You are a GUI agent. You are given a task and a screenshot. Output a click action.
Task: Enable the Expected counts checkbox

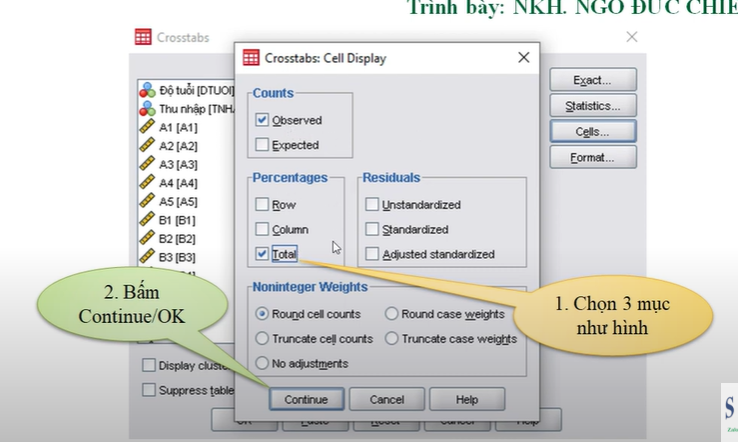262,145
